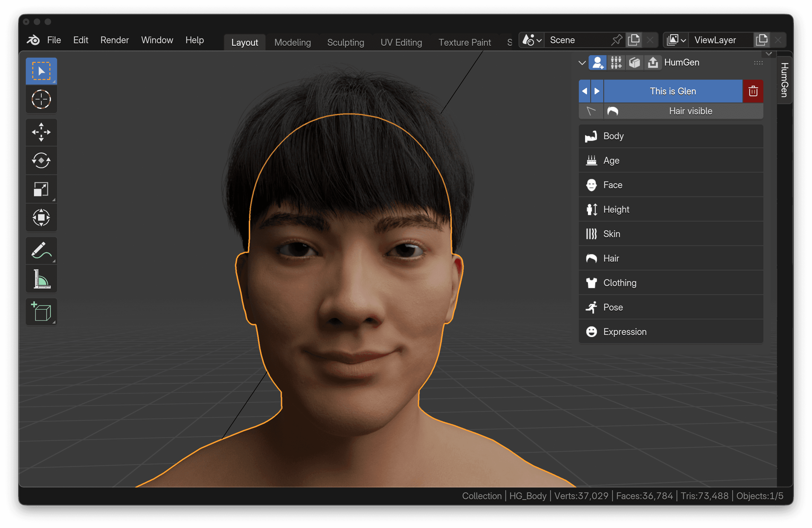This screenshot has height=528, width=812.
Task: Select the Annotate pencil tool
Action: (41, 251)
